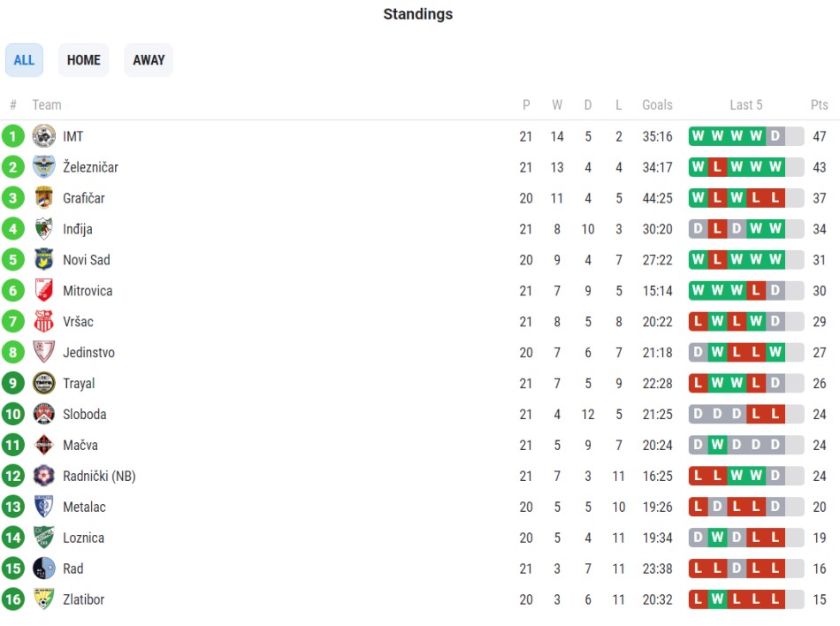Click the Trayal round badge icon
The height and width of the screenshot is (626, 840).
click(x=44, y=384)
